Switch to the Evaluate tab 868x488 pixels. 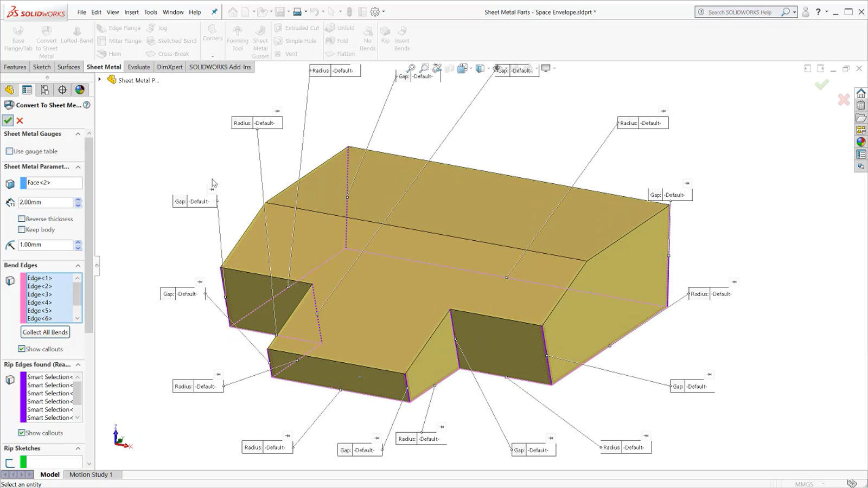(x=139, y=67)
